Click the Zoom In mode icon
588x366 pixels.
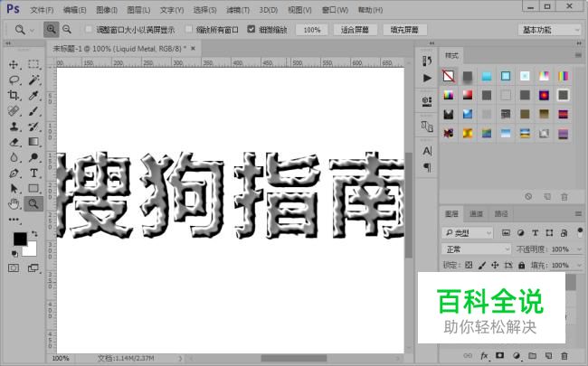[x=51, y=29]
